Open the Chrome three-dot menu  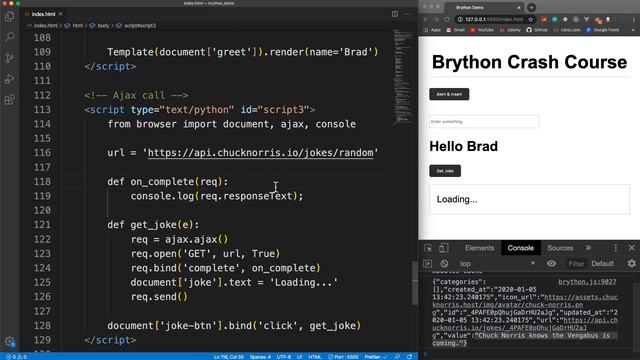coord(633,19)
